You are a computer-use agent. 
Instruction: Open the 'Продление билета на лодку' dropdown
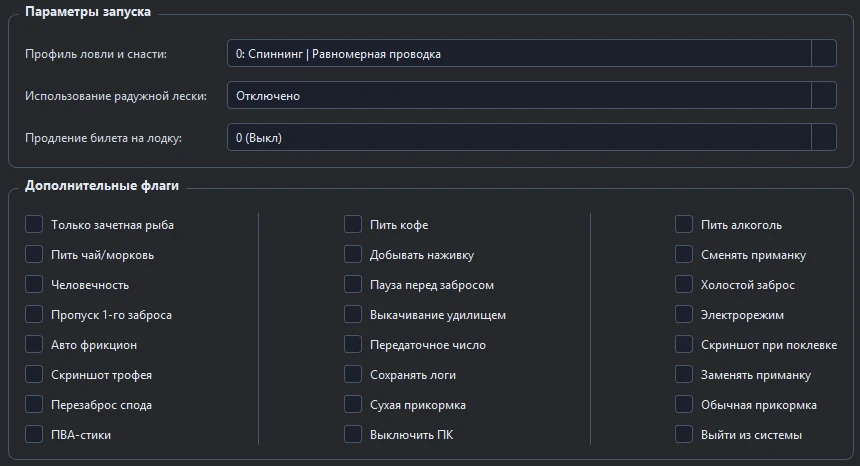[x=531, y=137]
